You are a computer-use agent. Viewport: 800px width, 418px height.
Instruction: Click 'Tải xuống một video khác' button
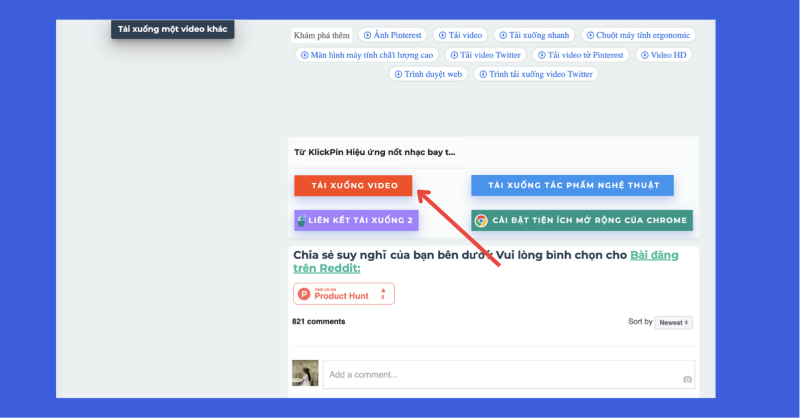coord(172,29)
